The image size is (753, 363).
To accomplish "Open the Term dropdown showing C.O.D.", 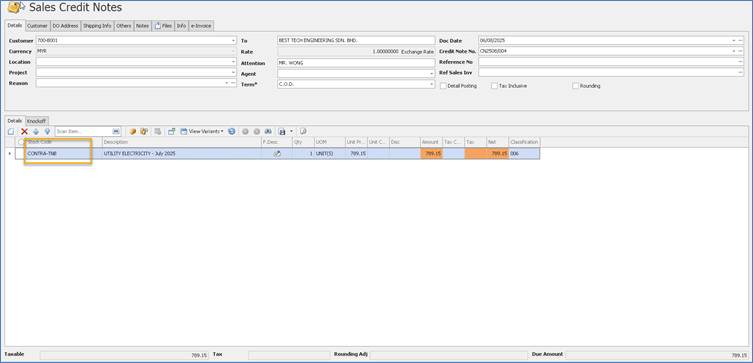I will click(x=432, y=84).
